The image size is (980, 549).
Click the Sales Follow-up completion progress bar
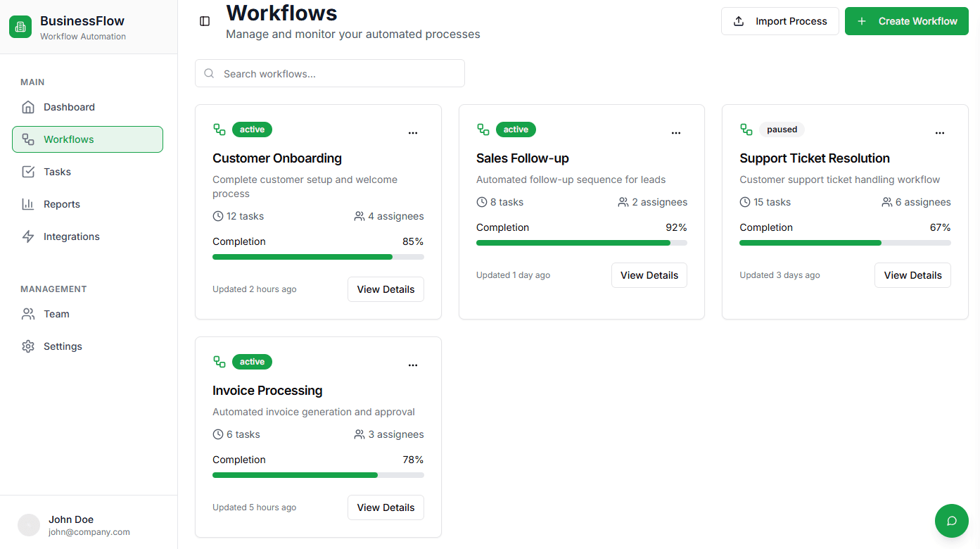tap(582, 242)
